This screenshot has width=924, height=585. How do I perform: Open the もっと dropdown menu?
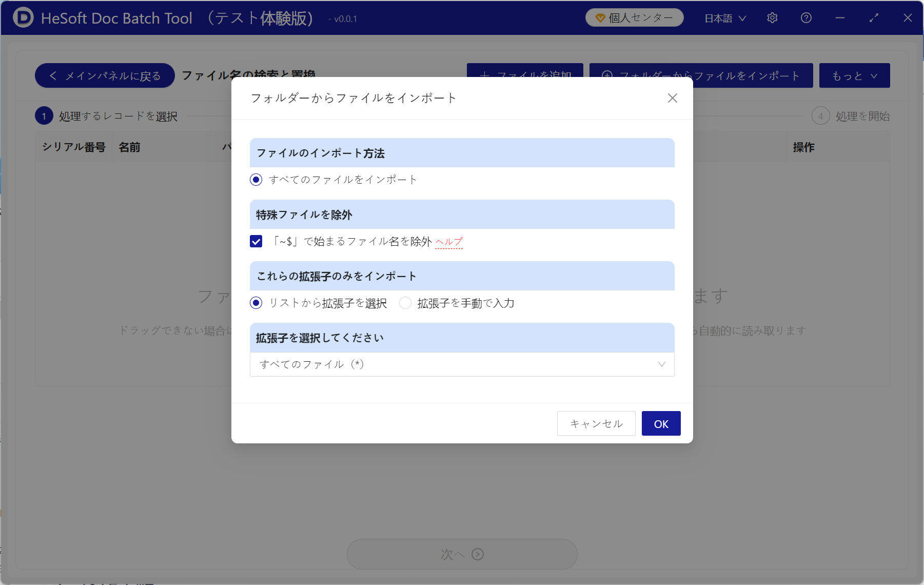click(x=854, y=75)
